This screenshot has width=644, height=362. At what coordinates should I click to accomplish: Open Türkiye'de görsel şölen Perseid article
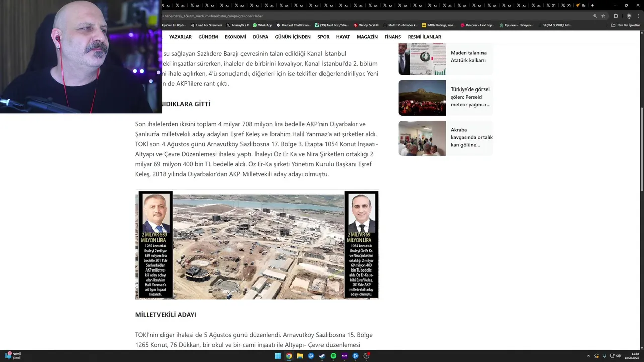tap(470, 97)
